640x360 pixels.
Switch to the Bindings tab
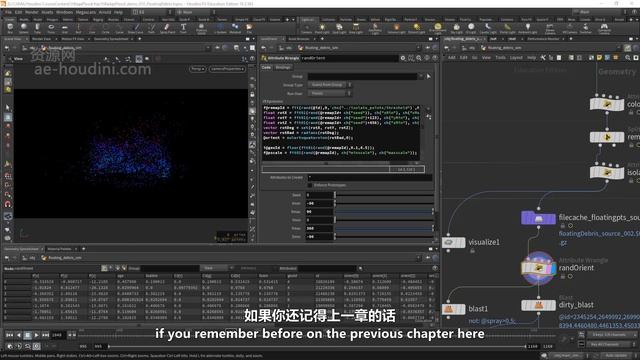click(x=283, y=67)
